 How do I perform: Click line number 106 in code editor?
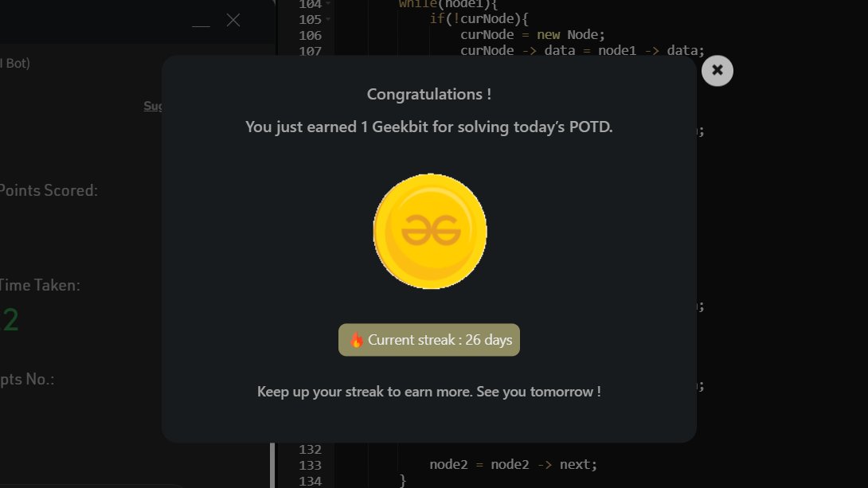tap(310, 35)
